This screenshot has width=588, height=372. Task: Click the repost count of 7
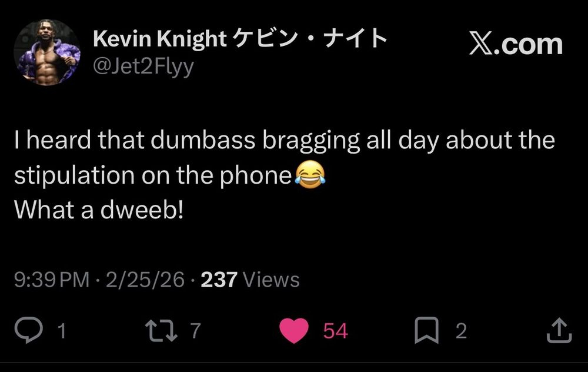point(195,331)
